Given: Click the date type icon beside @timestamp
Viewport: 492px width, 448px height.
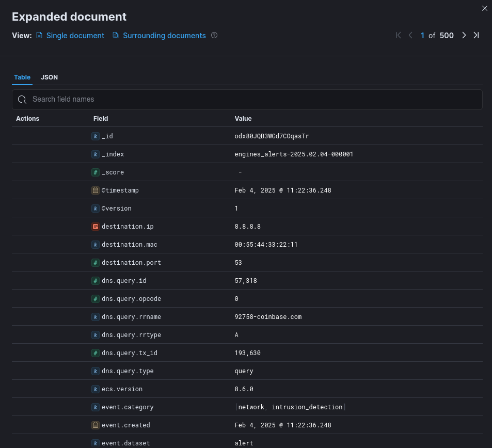Looking at the screenshot, I should 96,190.
